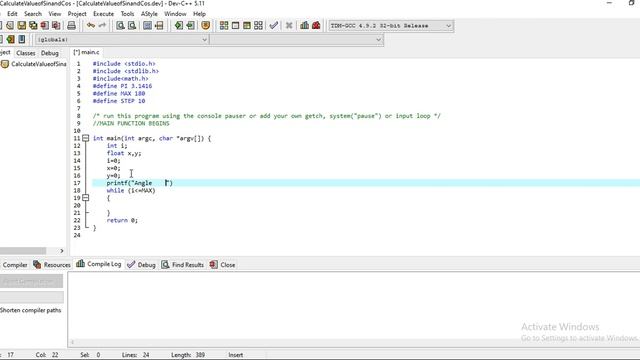Redo the last undone edit
This screenshot has width=640, height=360.
coord(102,26)
